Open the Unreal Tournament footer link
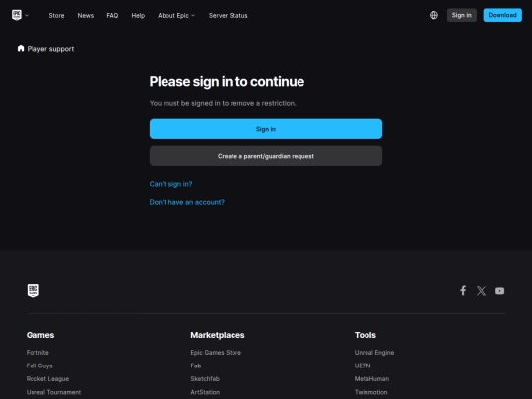This screenshot has height=399, width=532. pos(53,392)
